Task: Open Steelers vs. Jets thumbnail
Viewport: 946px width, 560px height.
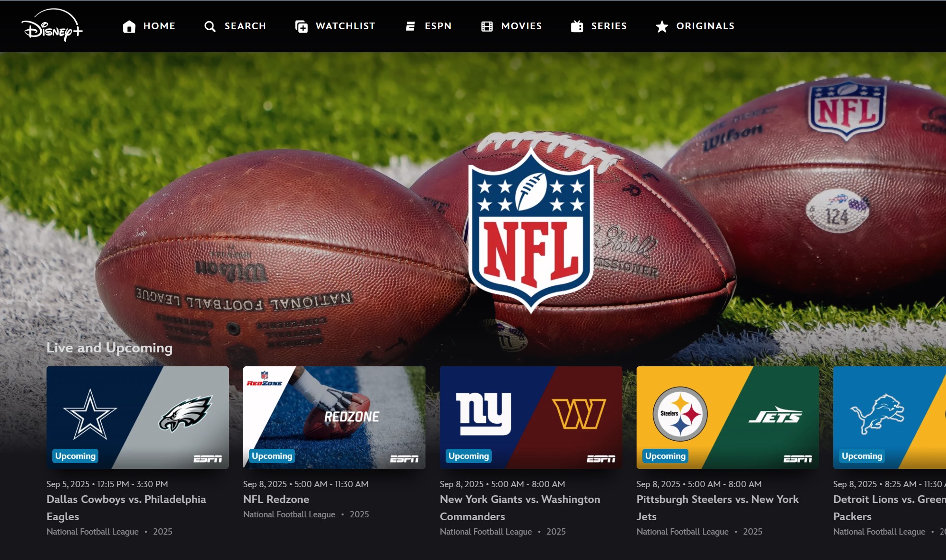Action: (x=728, y=417)
